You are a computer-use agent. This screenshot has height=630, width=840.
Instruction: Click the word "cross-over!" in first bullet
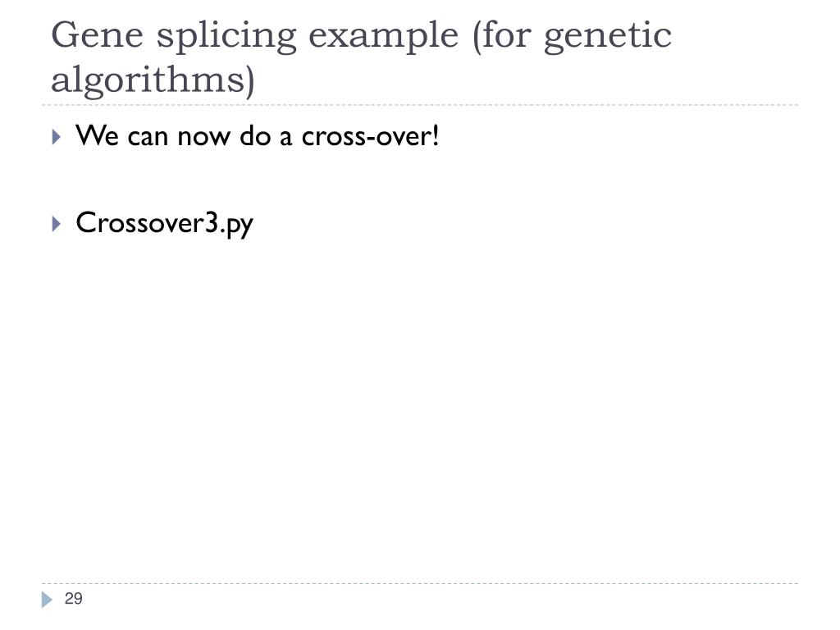[x=370, y=136]
